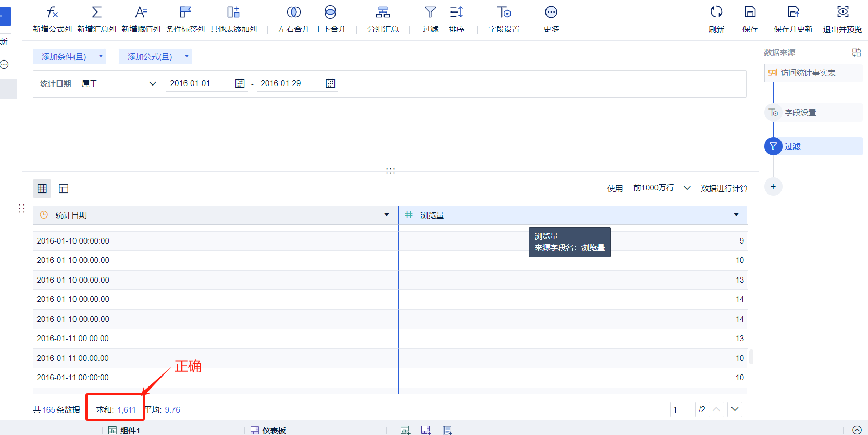Go to the next page of data

[x=735, y=409]
